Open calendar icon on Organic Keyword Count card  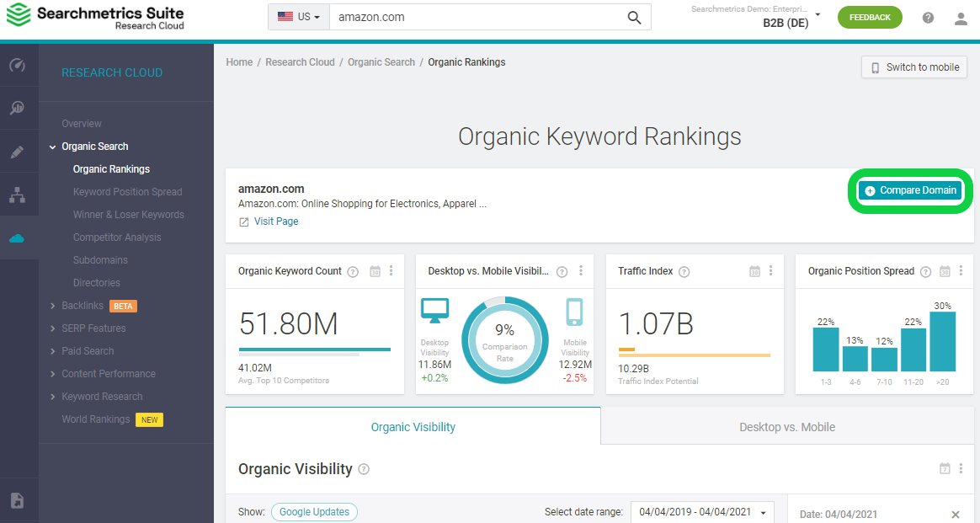(375, 271)
